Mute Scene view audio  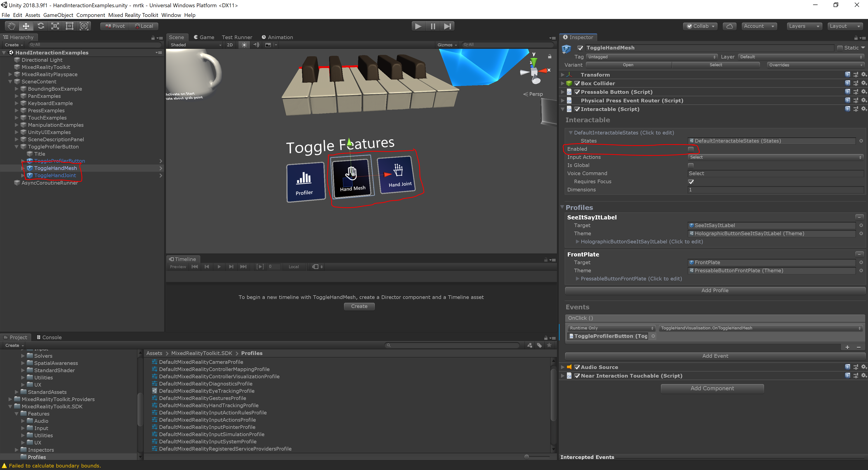[x=256, y=45]
